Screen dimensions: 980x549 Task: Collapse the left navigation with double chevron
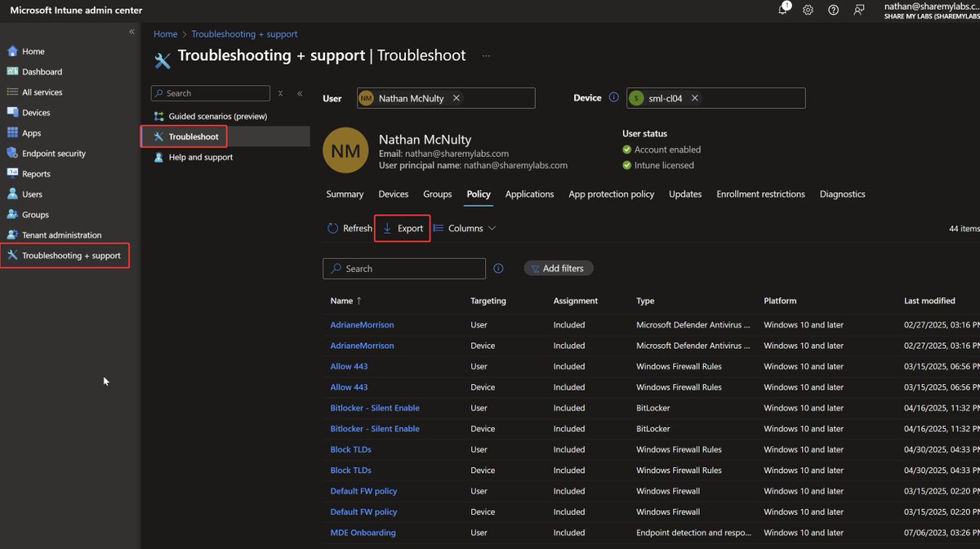(131, 31)
